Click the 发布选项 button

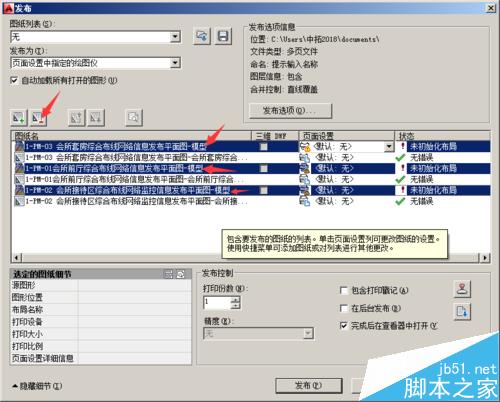tap(291, 111)
